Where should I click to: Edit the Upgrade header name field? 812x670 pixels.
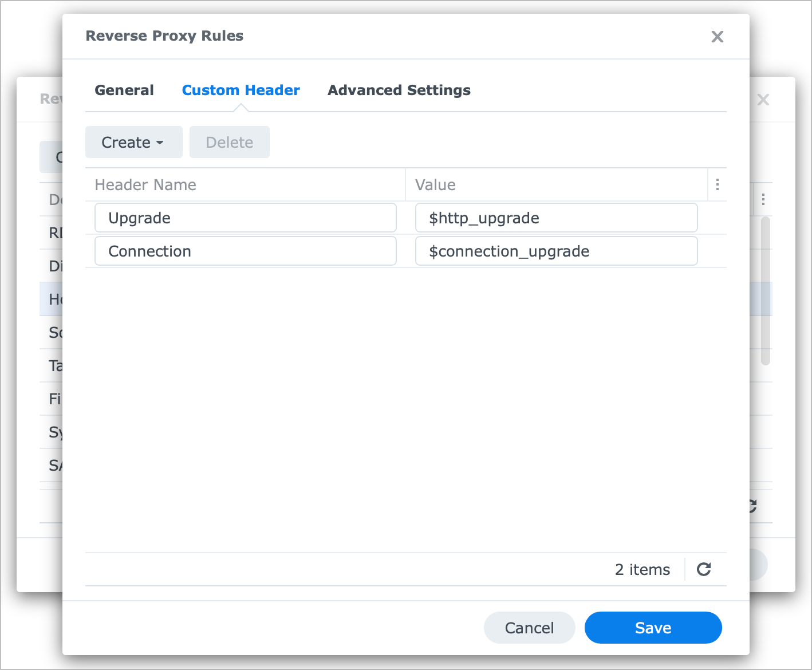pos(245,218)
